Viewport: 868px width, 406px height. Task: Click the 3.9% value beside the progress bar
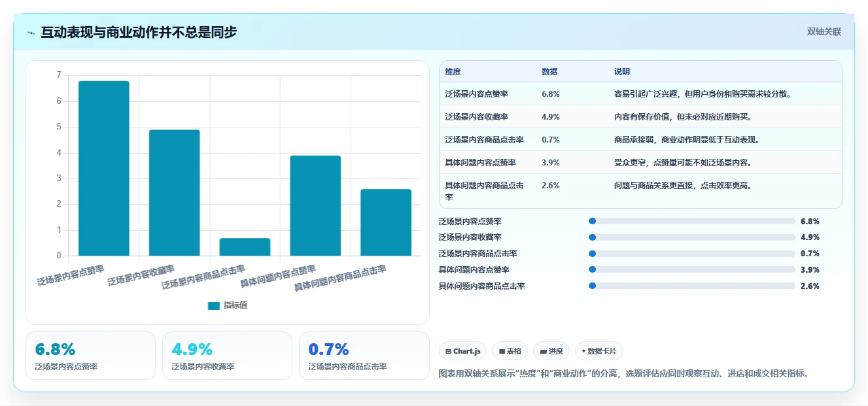(810, 270)
